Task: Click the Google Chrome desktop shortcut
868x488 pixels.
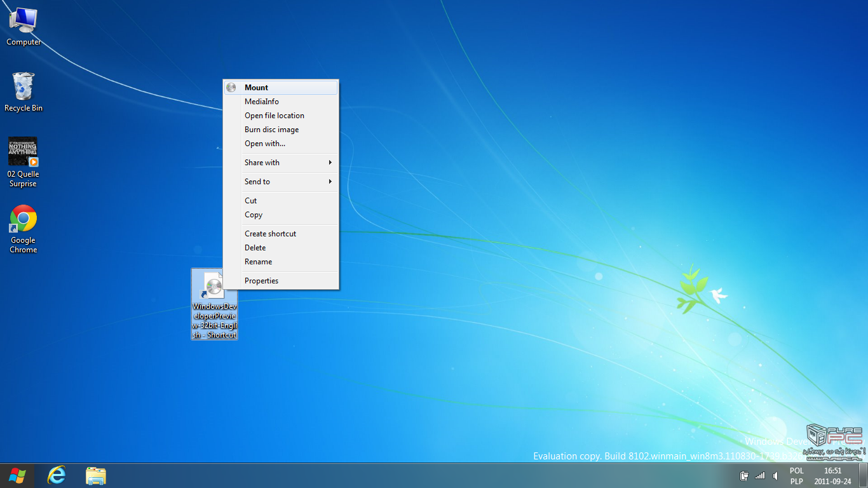Action: tap(24, 229)
